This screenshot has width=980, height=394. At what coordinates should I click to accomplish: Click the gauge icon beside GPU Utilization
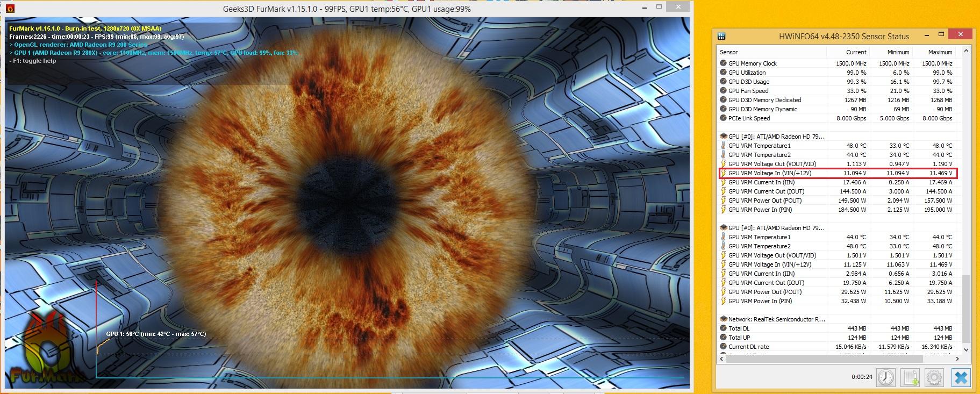point(723,73)
